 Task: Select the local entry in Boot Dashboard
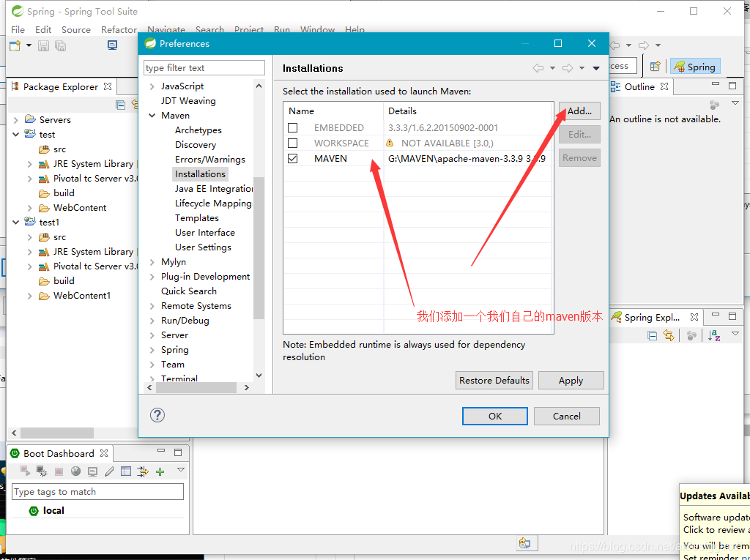(53, 510)
